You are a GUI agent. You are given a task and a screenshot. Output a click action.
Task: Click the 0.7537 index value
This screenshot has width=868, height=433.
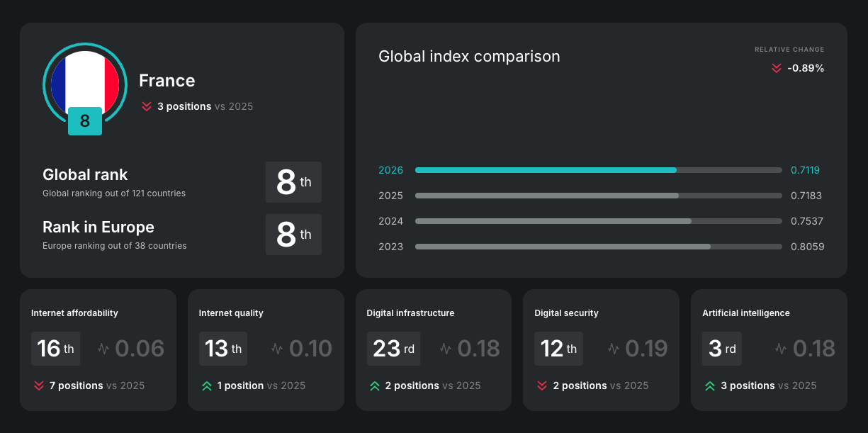(x=807, y=221)
